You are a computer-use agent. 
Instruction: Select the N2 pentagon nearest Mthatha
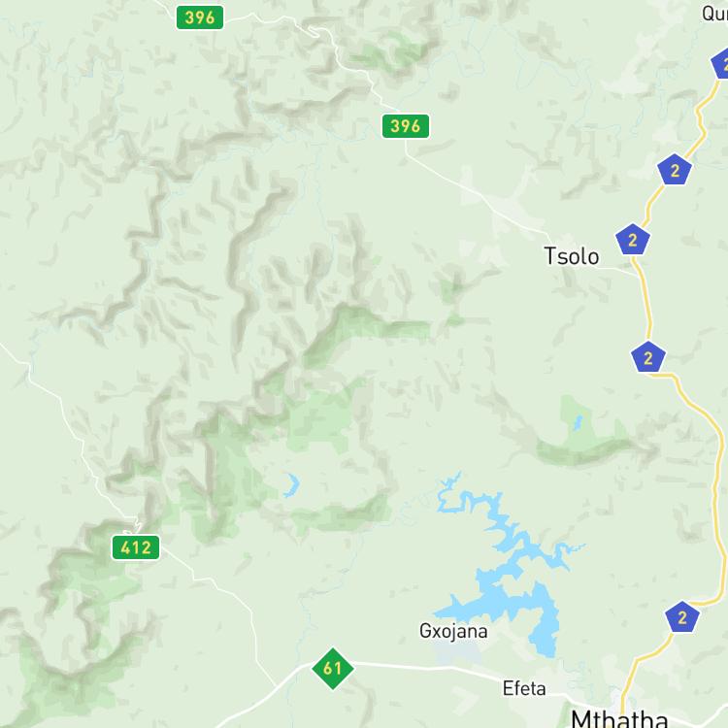click(x=682, y=617)
